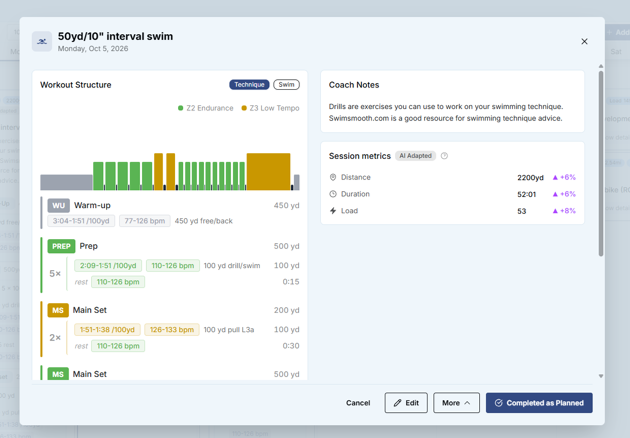
Task: Click the 2:09-1:51 /100yd pace chip
Action: coord(108,266)
